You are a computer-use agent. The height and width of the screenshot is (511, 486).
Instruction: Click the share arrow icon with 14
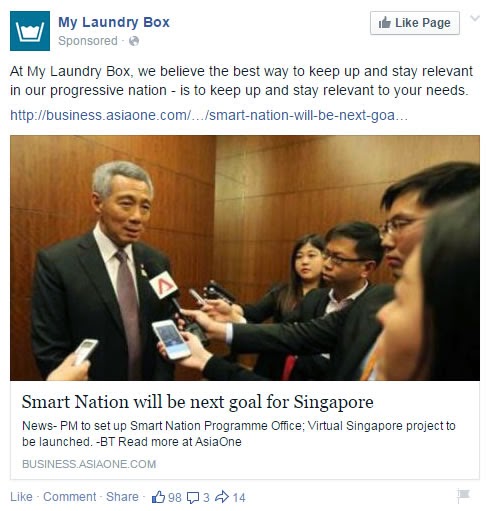coord(222,497)
